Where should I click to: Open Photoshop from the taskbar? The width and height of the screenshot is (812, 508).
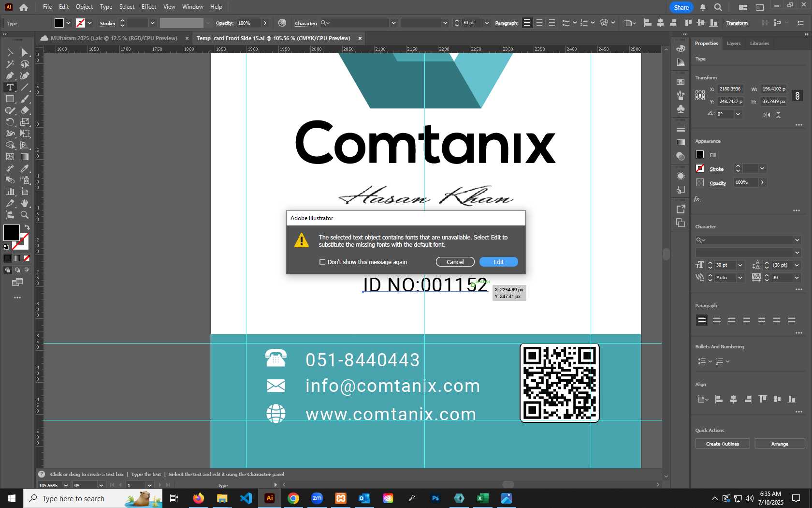click(x=435, y=498)
